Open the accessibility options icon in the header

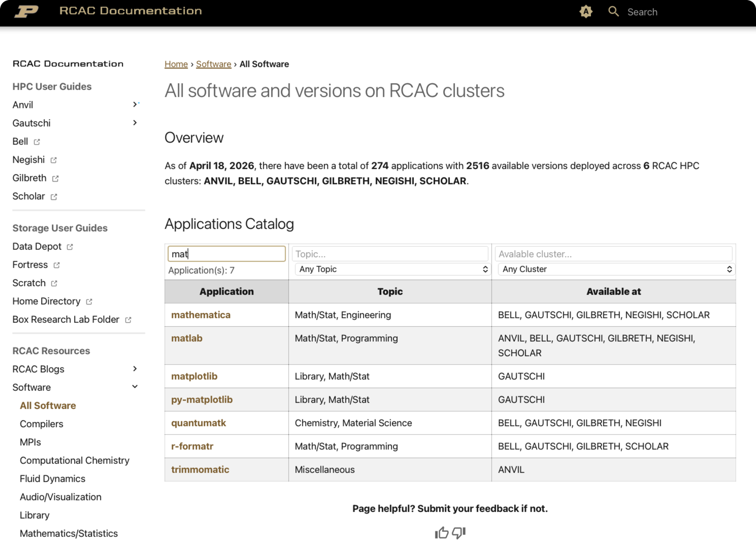click(585, 11)
